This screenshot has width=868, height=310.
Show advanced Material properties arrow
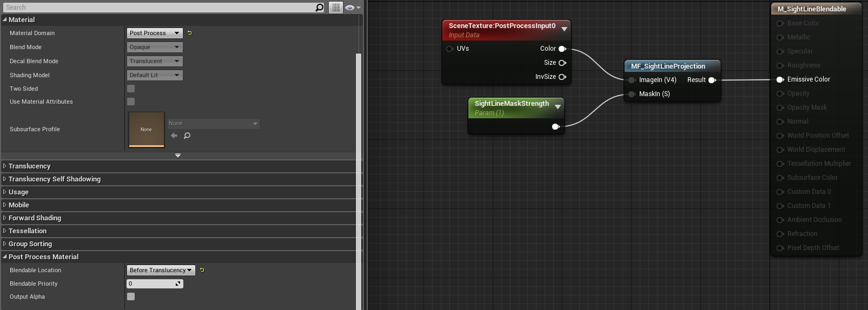[178, 156]
